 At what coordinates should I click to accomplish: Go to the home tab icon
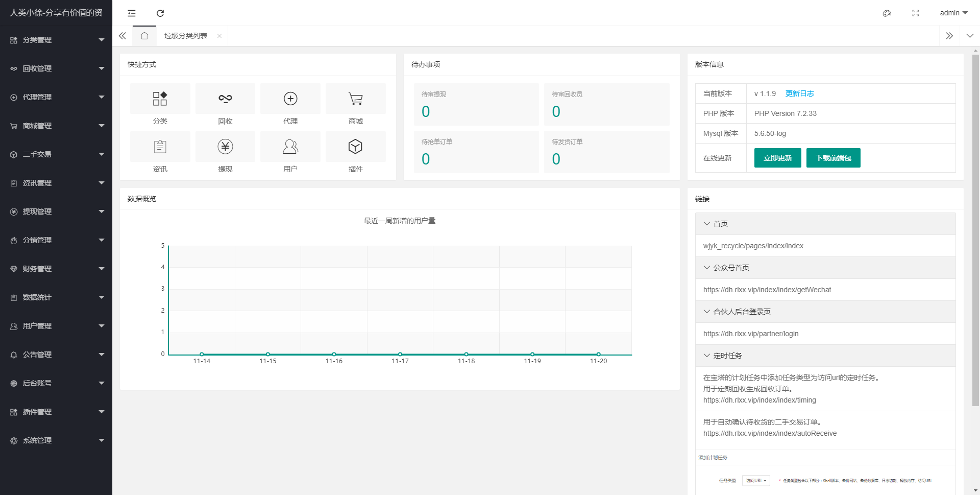[x=144, y=36]
